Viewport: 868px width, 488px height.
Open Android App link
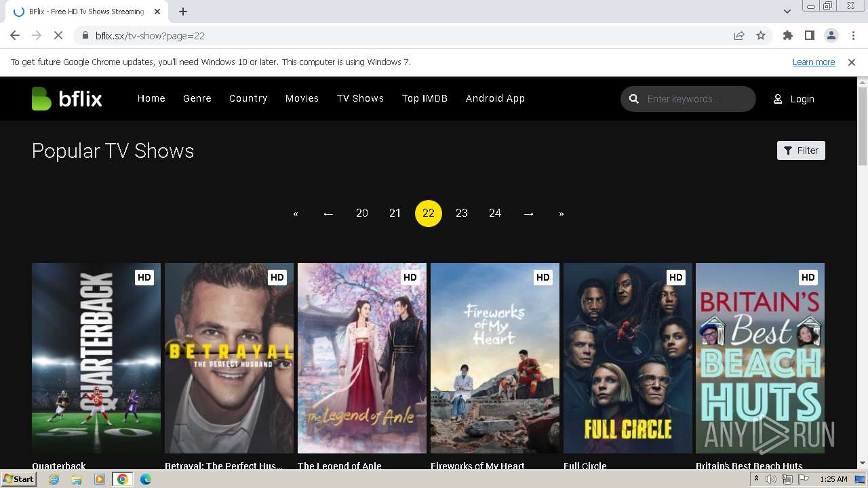495,98
